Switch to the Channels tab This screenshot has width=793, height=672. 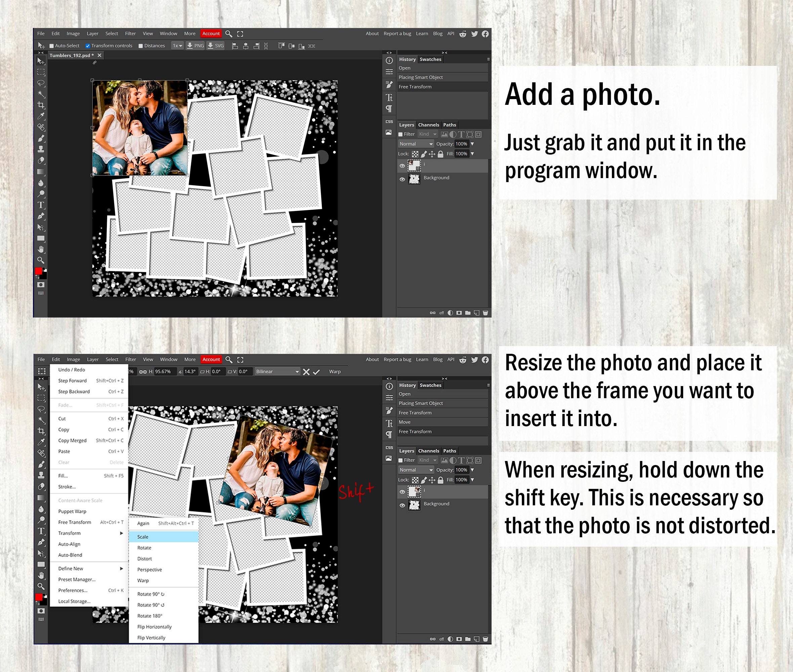coord(429,125)
